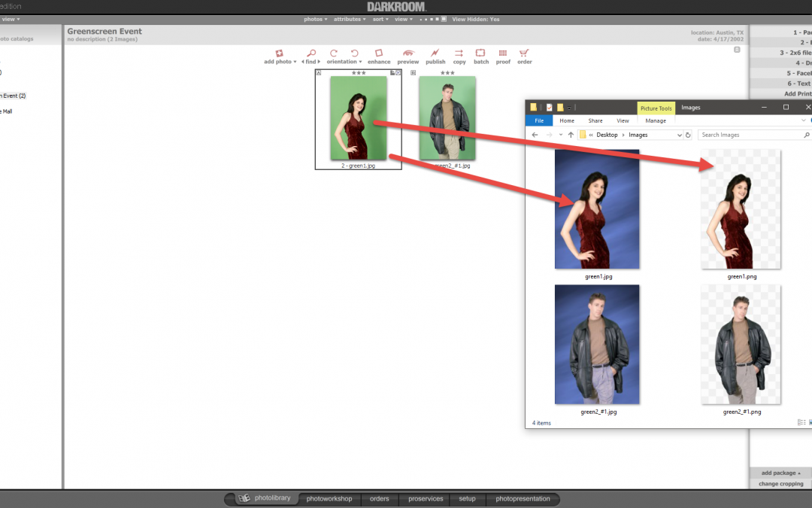This screenshot has height=508, width=812.
Task: Switch to the photoworkshop tab
Action: pos(329,499)
